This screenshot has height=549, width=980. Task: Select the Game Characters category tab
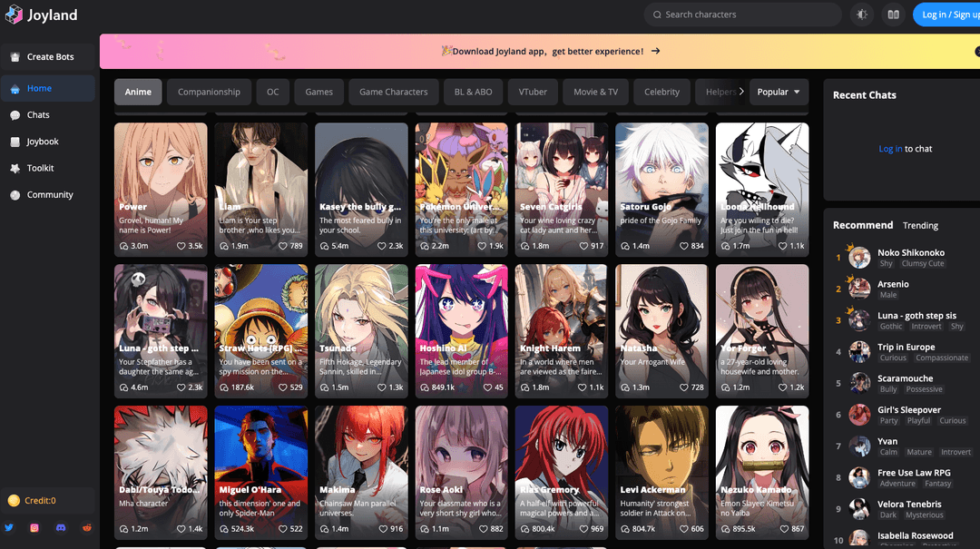[x=394, y=92]
